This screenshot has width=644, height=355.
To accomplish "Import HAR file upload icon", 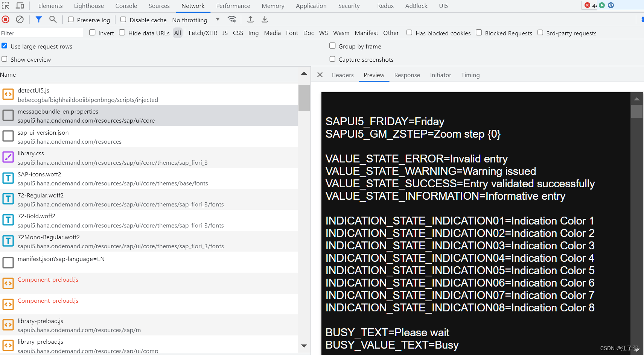I will 250,19.
